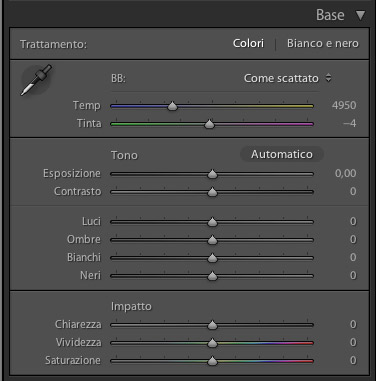This screenshot has width=376, height=381.
Task: Click the Vividezza label
Action: (x=78, y=343)
